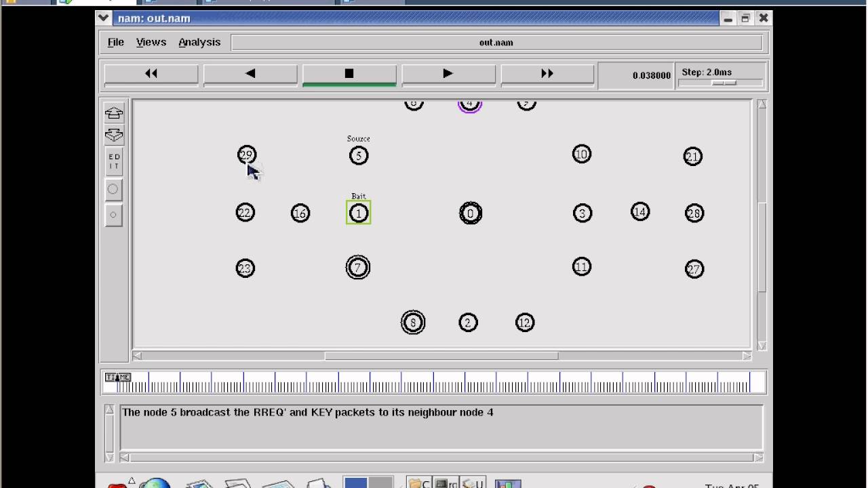Open the Views menu
Screen dimensions: 868x488
151,42
